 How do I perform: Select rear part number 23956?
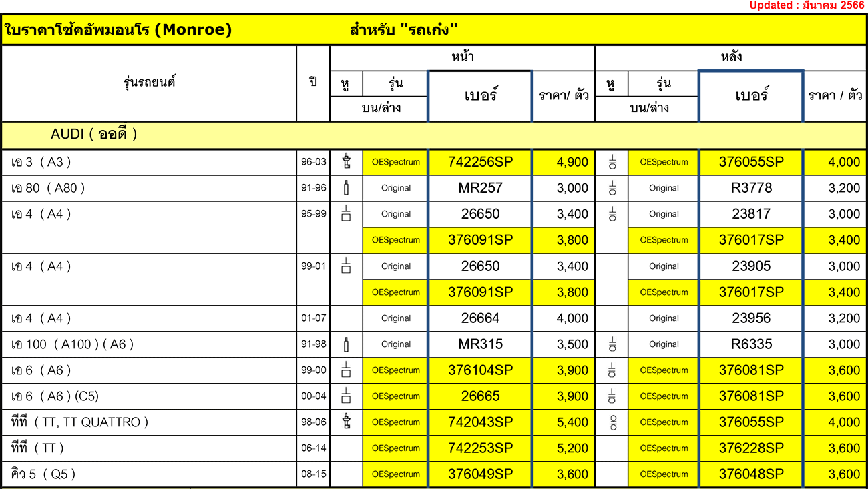(x=751, y=318)
